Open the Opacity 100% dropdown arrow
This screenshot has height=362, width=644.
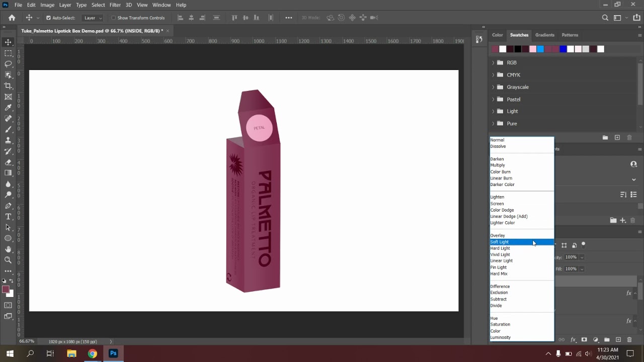(582, 257)
